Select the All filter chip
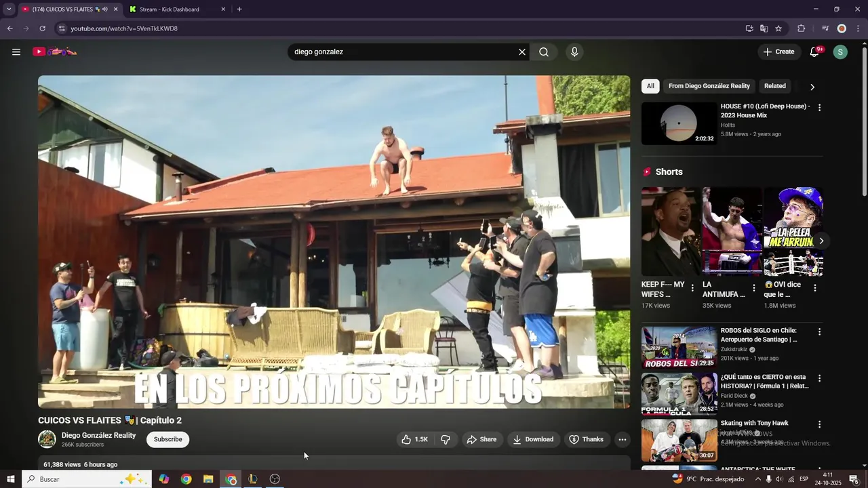This screenshot has width=868, height=488. (650, 86)
